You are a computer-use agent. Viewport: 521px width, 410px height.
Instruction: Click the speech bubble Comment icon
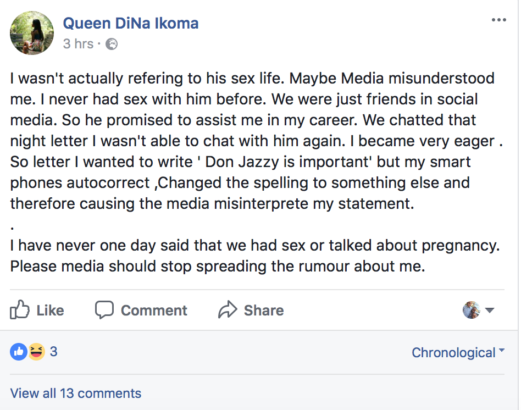coord(104,310)
